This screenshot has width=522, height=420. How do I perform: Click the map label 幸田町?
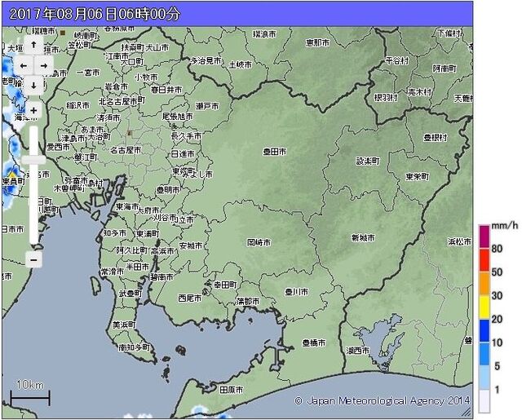[225, 285]
